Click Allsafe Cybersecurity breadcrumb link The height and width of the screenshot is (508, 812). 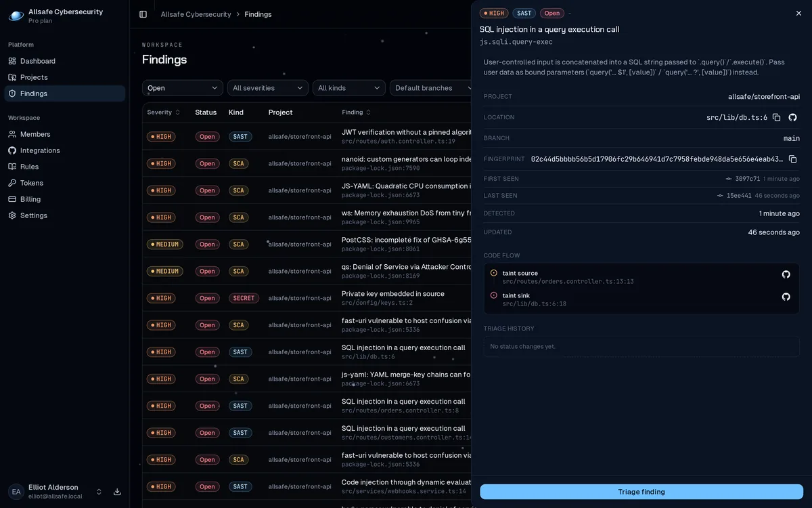pyautogui.click(x=196, y=14)
